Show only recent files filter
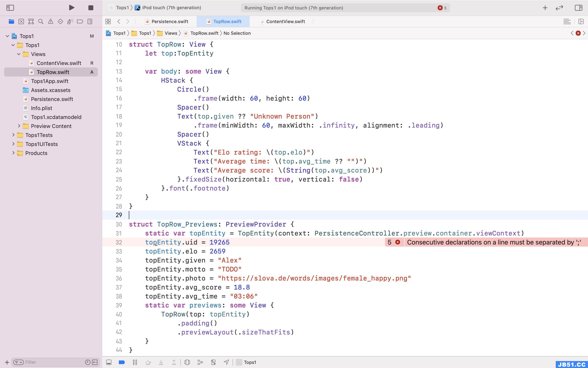 pos(88,362)
